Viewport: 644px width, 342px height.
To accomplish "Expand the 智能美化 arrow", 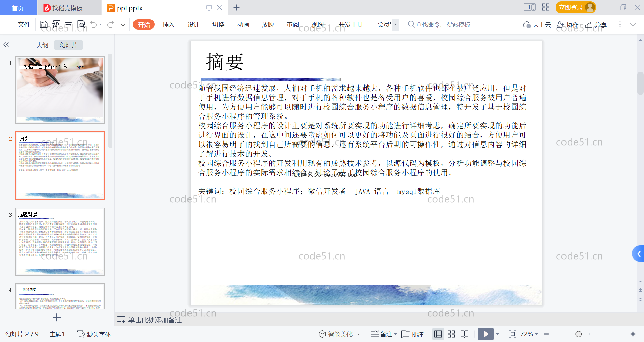I will pos(358,334).
